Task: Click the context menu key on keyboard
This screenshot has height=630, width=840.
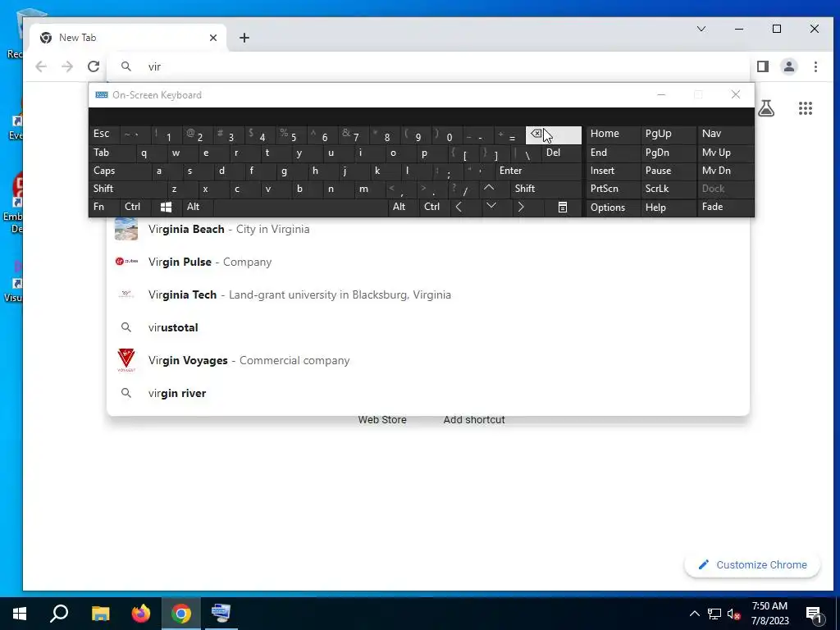Action: (563, 208)
